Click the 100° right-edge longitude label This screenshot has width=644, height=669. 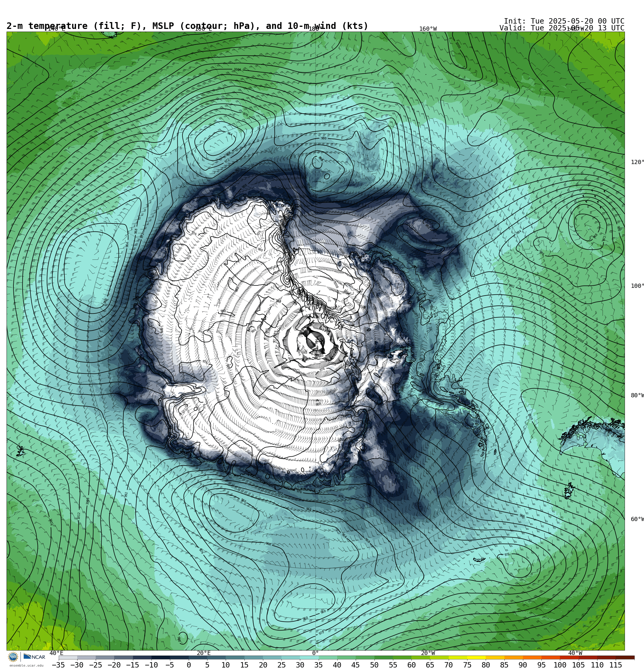[x=637, y=286]
